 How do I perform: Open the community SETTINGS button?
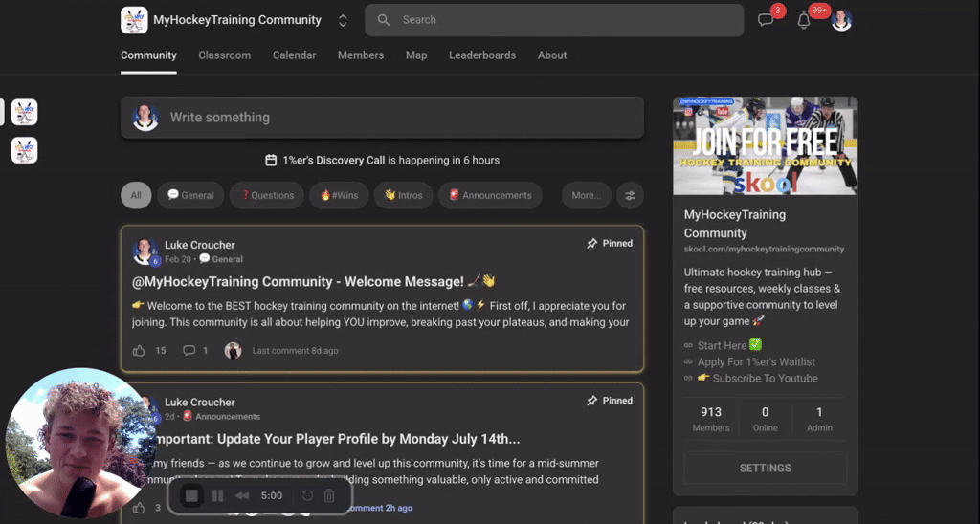coord(765,468)
